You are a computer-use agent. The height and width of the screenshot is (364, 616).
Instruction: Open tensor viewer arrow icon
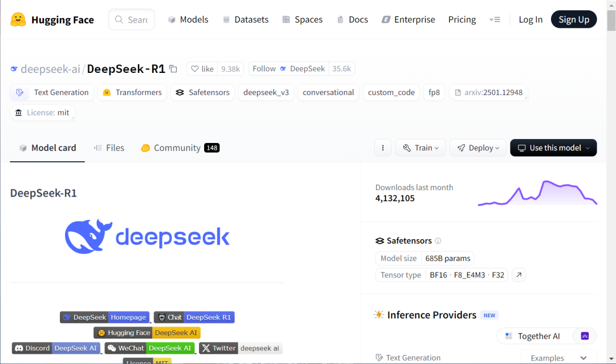pos(519,275)
